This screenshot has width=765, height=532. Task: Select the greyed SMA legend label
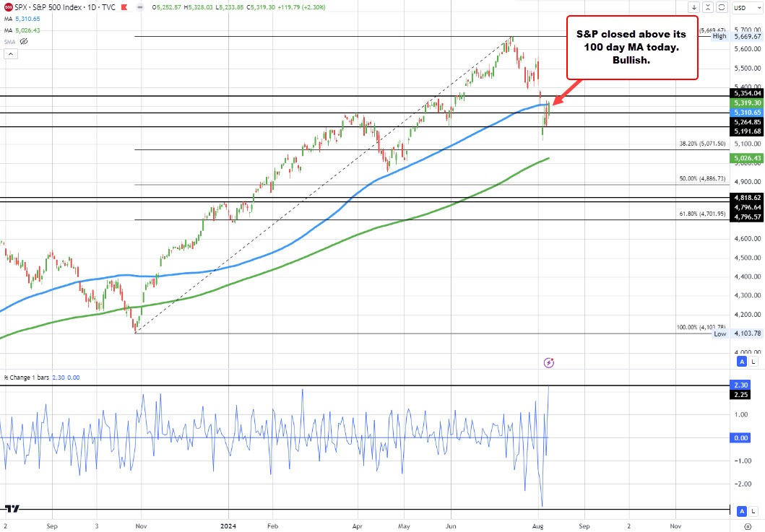(x=10, y=41)
